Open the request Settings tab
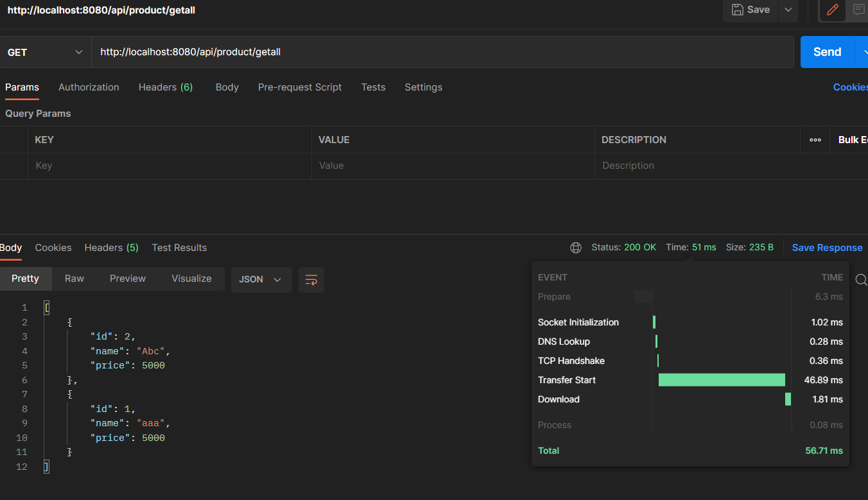This screenshot has width=868, height=500. tap(423, 87)
